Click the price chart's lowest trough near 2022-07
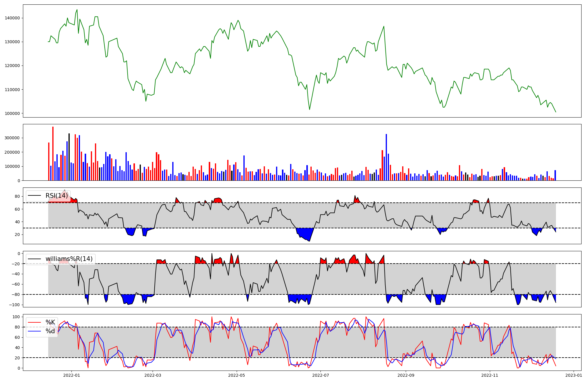This screenshot has width=588, height=382. click(x=310, y=109)
